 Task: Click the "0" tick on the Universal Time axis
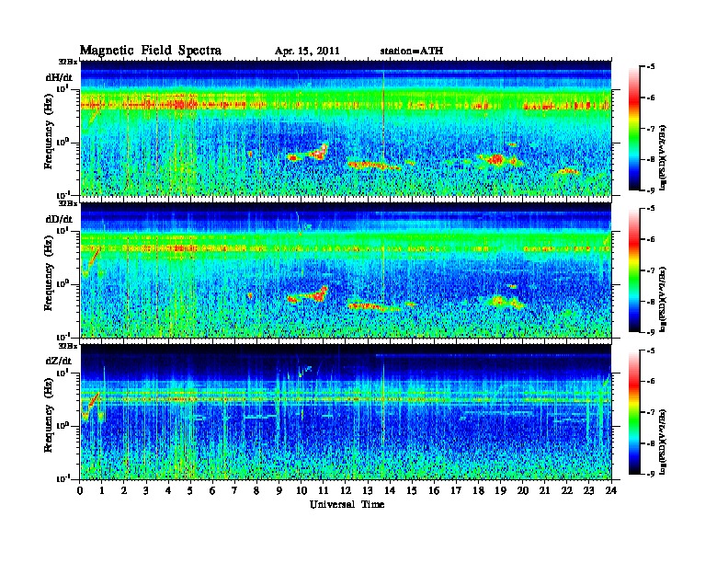[x=80, y=491]
